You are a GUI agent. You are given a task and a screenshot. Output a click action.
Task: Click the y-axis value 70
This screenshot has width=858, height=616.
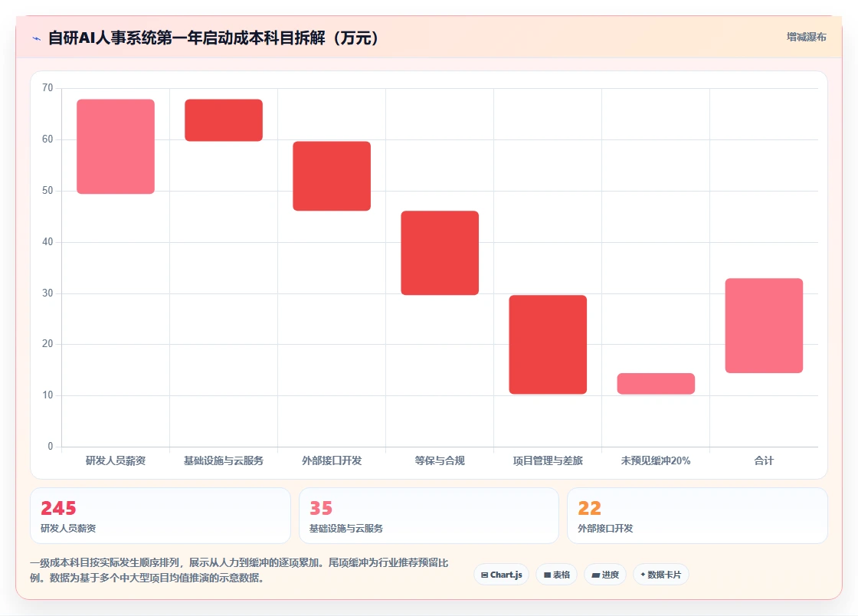pos(47,87)
